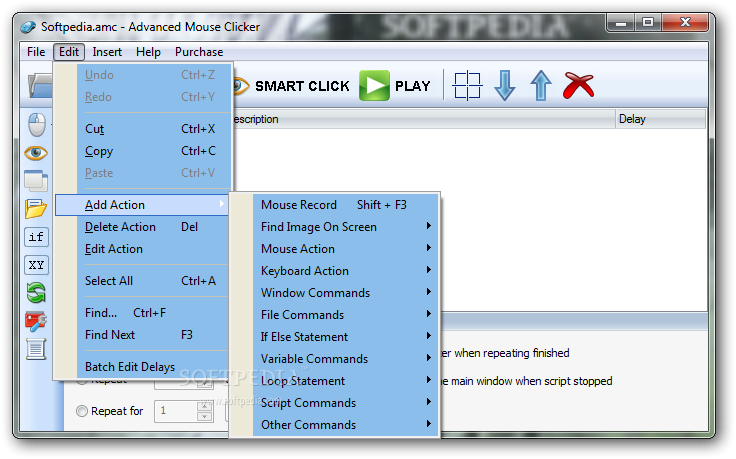The height and width of the screenshot is (459, 736).
Task: Close the Edit menu
Action: (69, 52)
